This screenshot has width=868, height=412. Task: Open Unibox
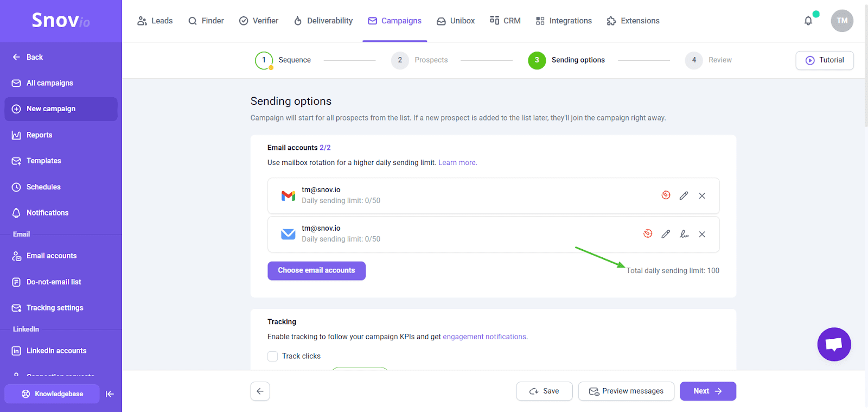tap(456, 21)
